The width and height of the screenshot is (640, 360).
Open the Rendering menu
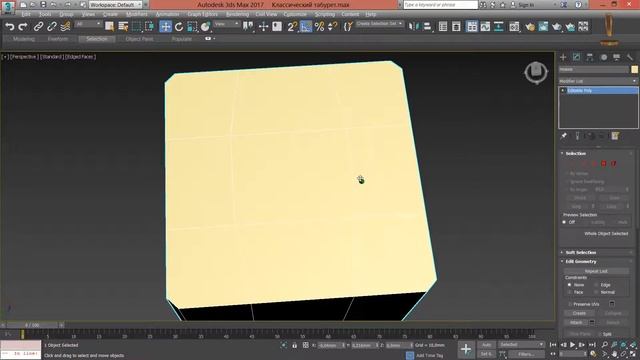[x=237, y=14]
